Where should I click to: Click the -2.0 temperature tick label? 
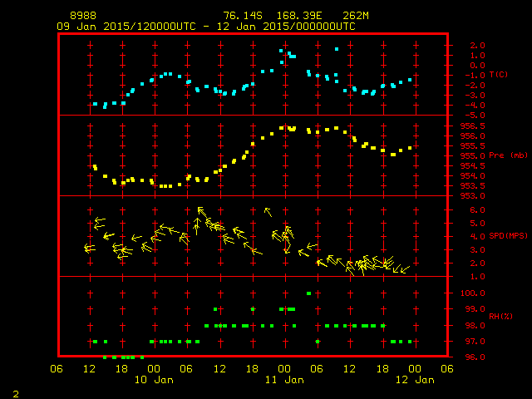tap(475, 86)
